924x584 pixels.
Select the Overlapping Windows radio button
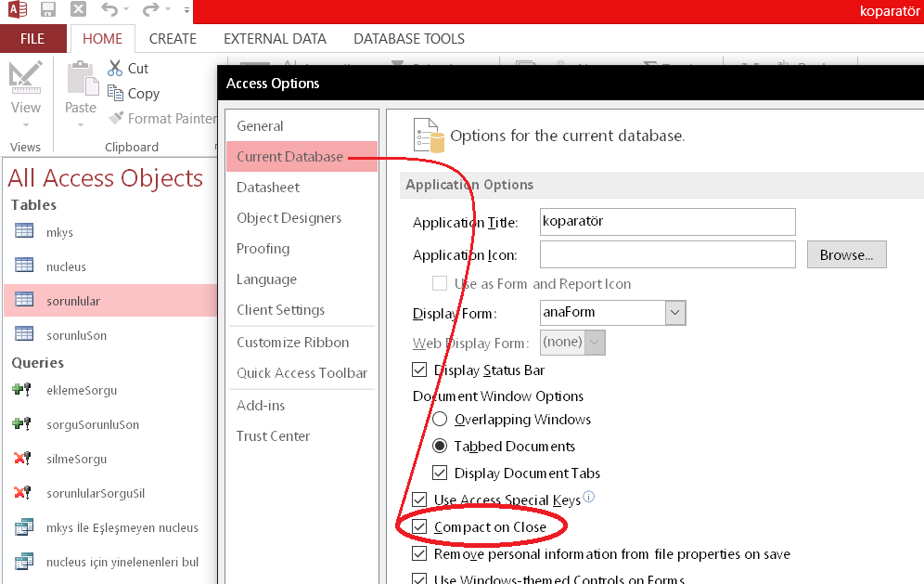click(440, 420)
